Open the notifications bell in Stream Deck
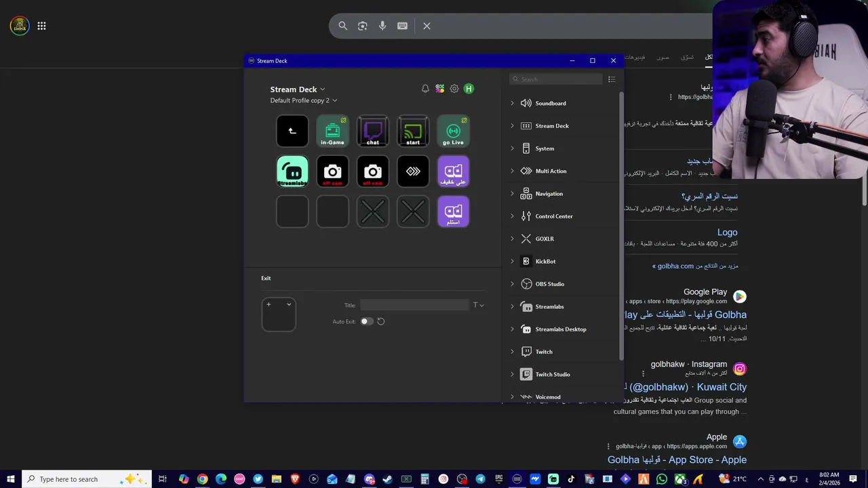 425,89
